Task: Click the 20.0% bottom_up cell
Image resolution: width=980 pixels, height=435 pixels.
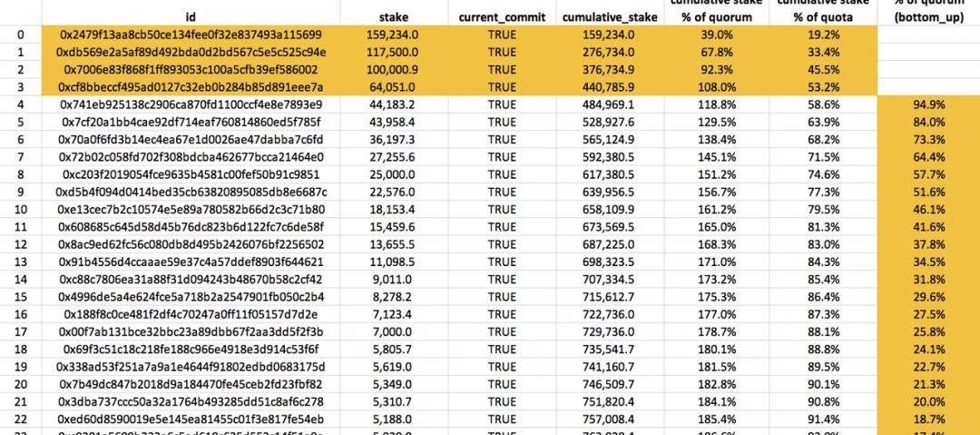Action: point(929,401)
